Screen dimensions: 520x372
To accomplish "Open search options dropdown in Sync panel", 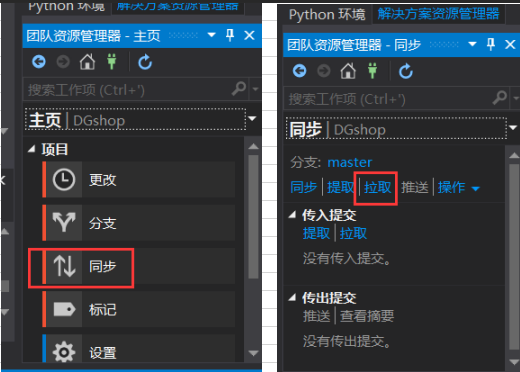I will (x=516, y=98).
